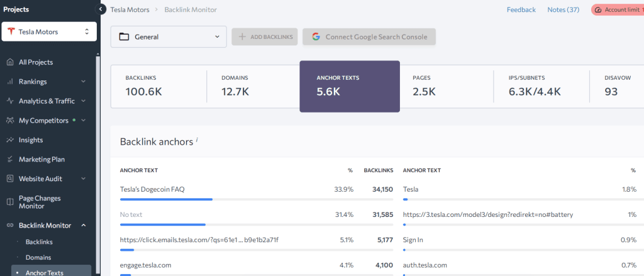Screen dimensions: 644x276
Task: Click the Tesla anchor in right column
Action: point(411,189)
